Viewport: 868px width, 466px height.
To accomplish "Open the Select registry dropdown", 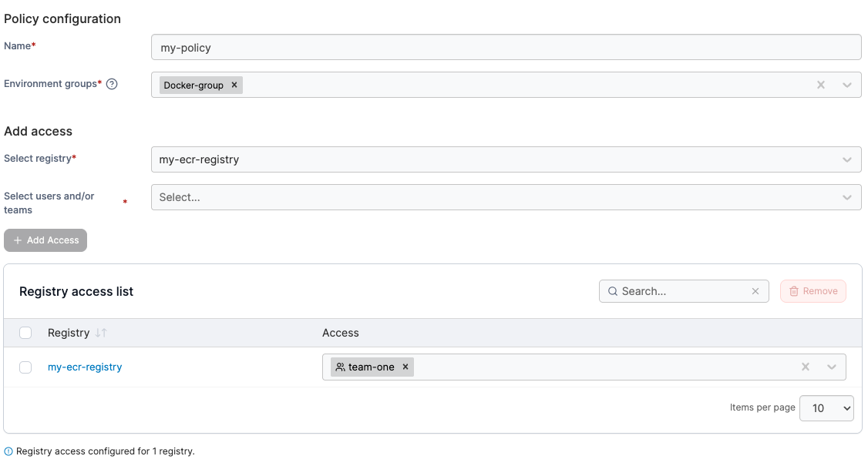I will (x=506, y=159).
